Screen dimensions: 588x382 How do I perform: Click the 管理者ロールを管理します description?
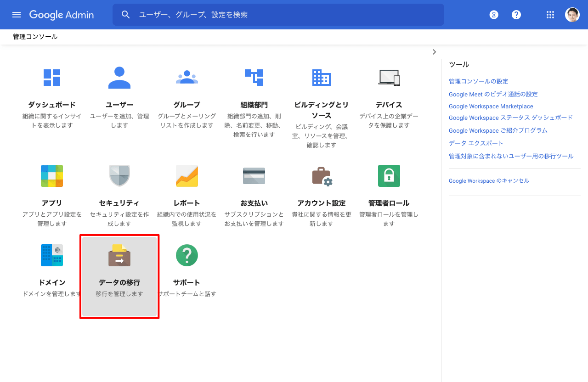tap(389, 219)
